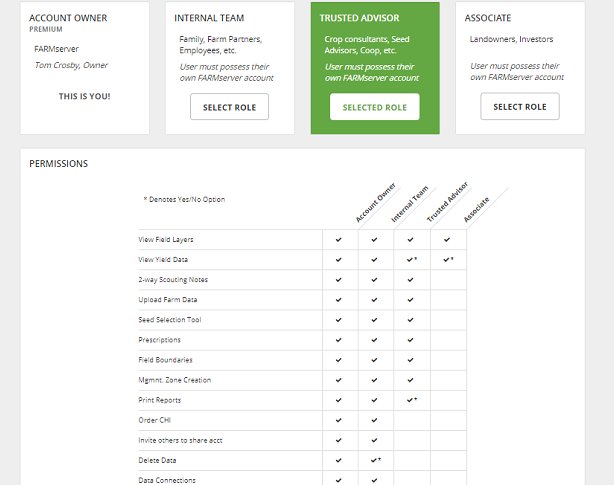Click "Landowners, Investors" description on Associate card

coord(511,39)
